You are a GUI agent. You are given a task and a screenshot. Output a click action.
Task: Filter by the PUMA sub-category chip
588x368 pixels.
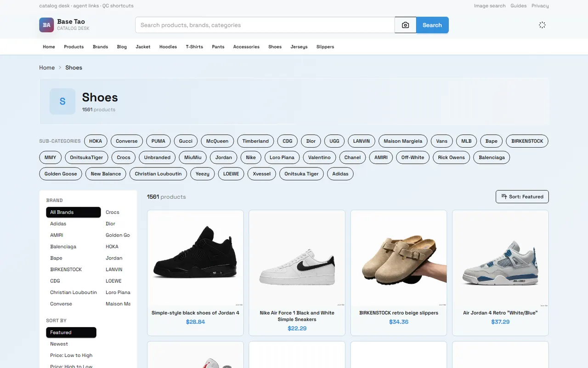(x=158, y=141)
